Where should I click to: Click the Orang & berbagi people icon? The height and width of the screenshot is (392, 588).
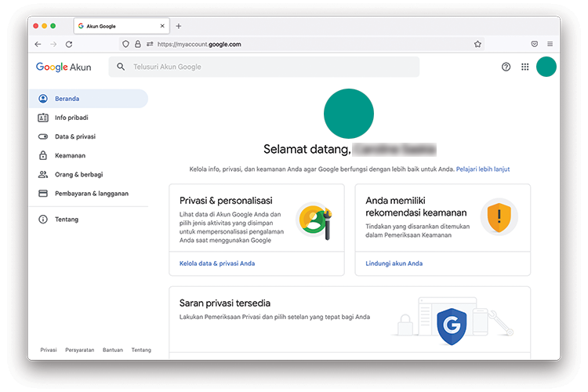click(43, 174)
